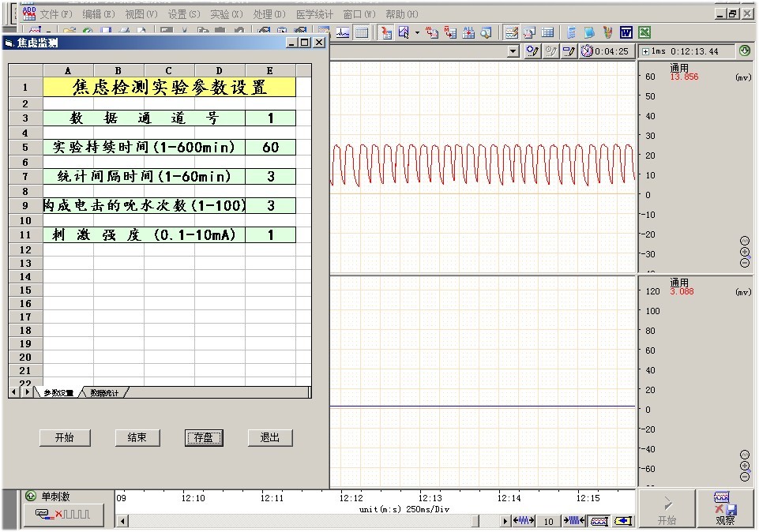
Task: Click the stopwatch timer icon beside 0:04:25
Action: 587,51
